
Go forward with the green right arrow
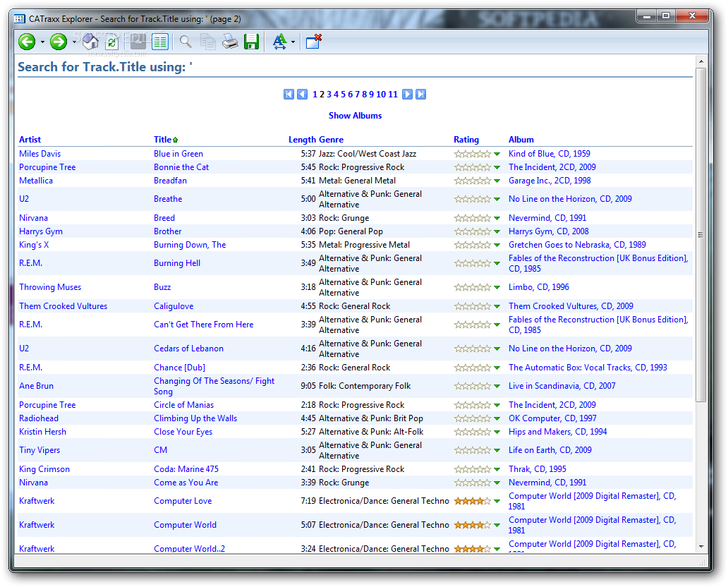(x=59, y=42)
